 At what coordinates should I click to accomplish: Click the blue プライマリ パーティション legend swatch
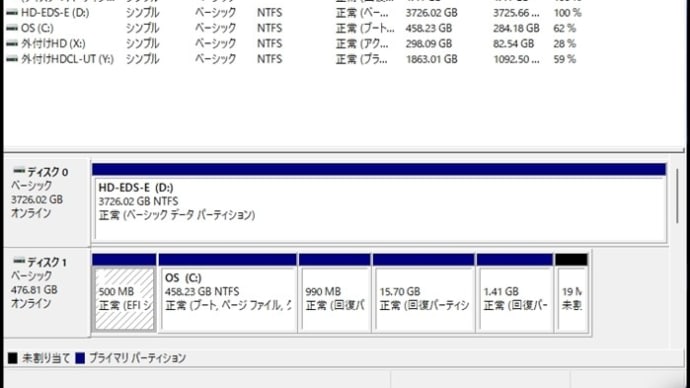[x=80, y=359]
